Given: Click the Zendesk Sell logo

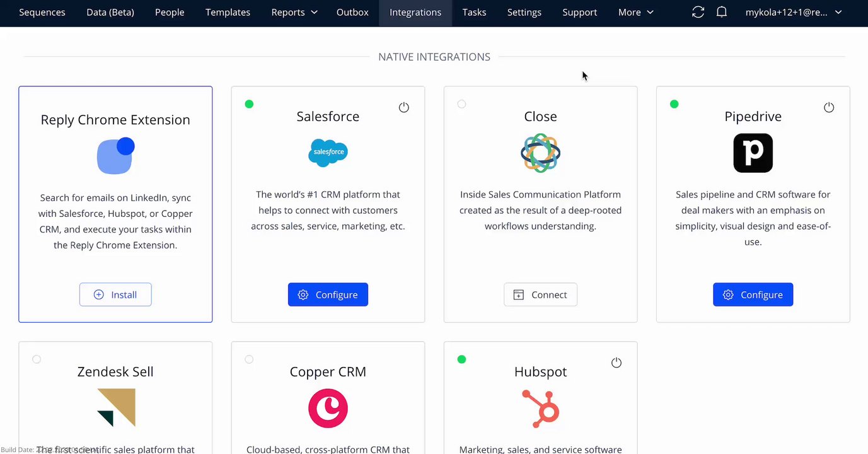Looking at the screenshot, I should click(116, 407).
